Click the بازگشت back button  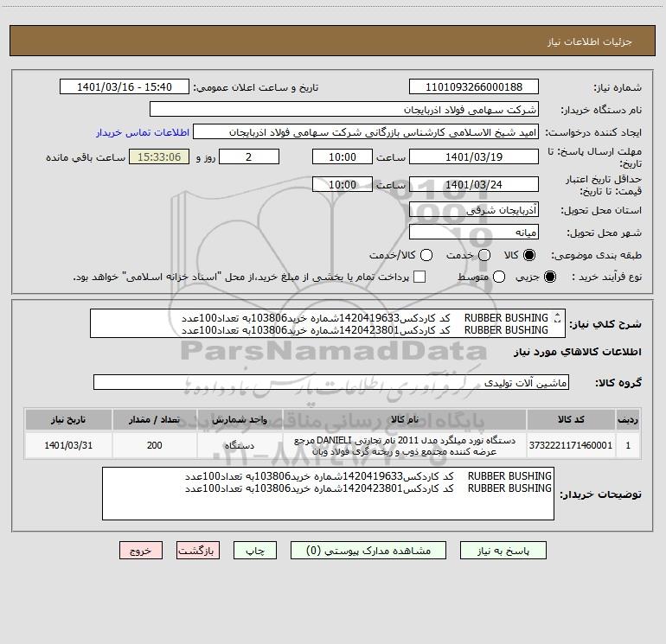[198, 551]
